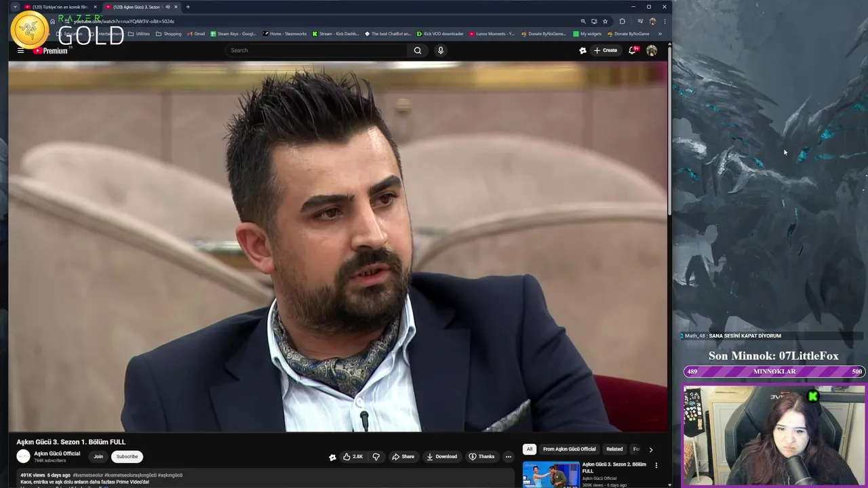Subscribe to Aşkın Gücü Official

(127, 457)
